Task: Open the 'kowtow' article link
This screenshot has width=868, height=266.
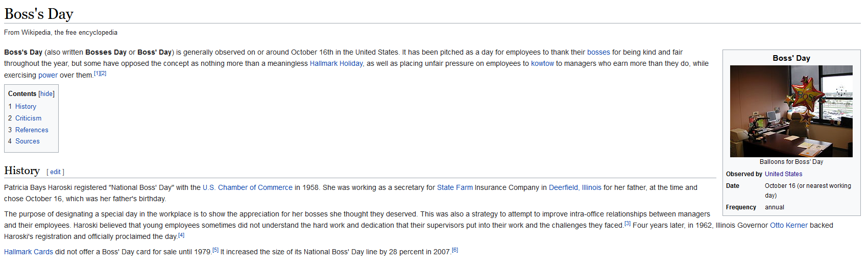Action: coord(542,63)
